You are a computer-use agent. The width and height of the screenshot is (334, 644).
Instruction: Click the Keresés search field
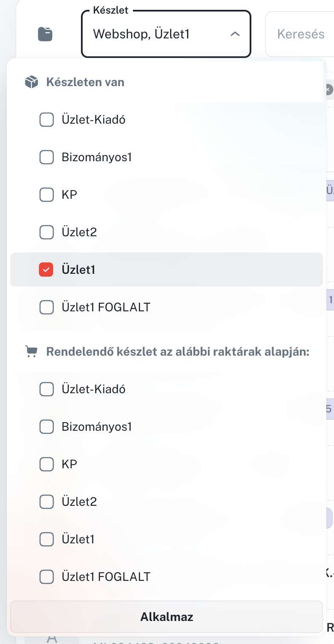pos(300,34)
